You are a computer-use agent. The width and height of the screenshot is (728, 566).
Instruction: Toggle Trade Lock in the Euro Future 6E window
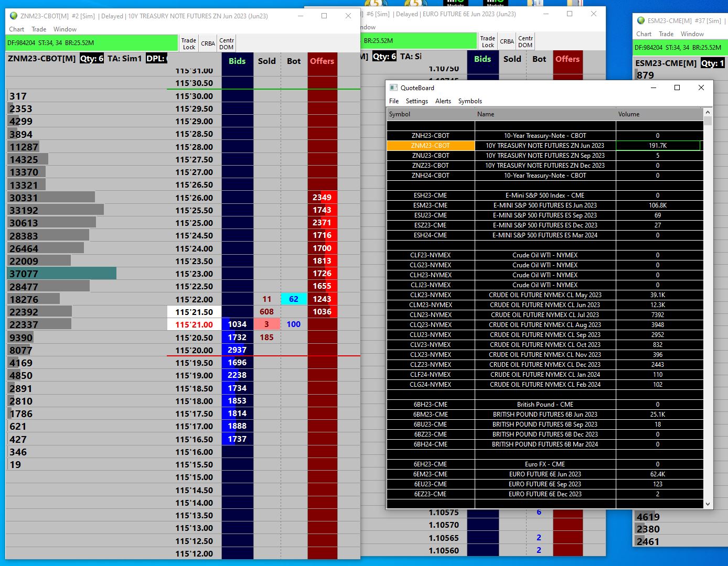point(488,41)
